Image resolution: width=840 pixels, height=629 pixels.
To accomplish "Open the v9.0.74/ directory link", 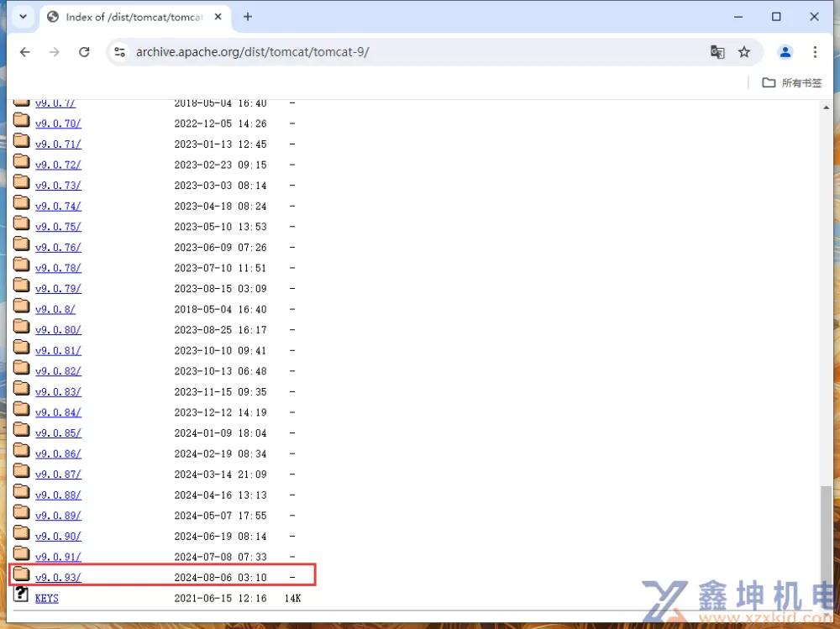I will pyautogui.click(x=58, y=207).
